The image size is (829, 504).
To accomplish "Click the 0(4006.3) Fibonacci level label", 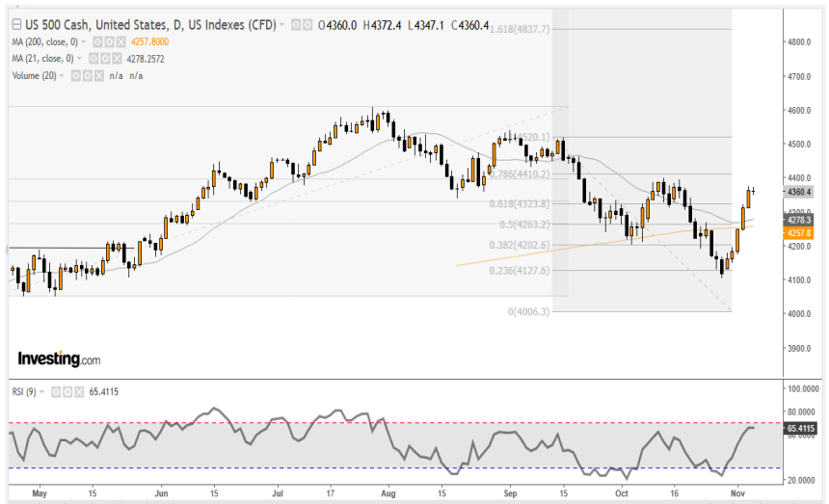I will point(528,311).
